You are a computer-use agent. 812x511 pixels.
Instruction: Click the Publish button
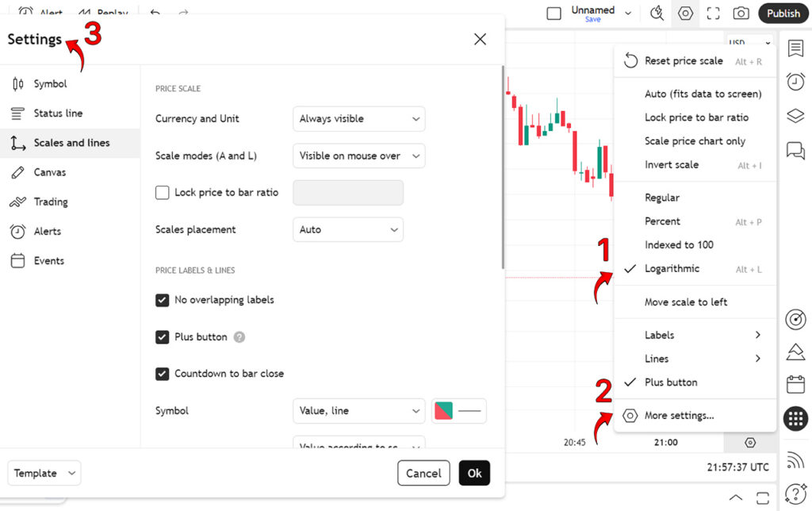(x=783, y=13)
